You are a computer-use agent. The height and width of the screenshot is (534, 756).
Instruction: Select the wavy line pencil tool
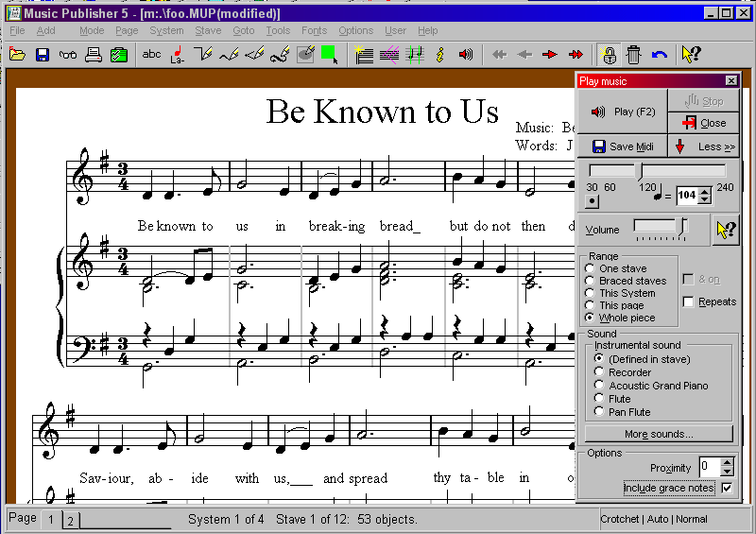(229, 55)
